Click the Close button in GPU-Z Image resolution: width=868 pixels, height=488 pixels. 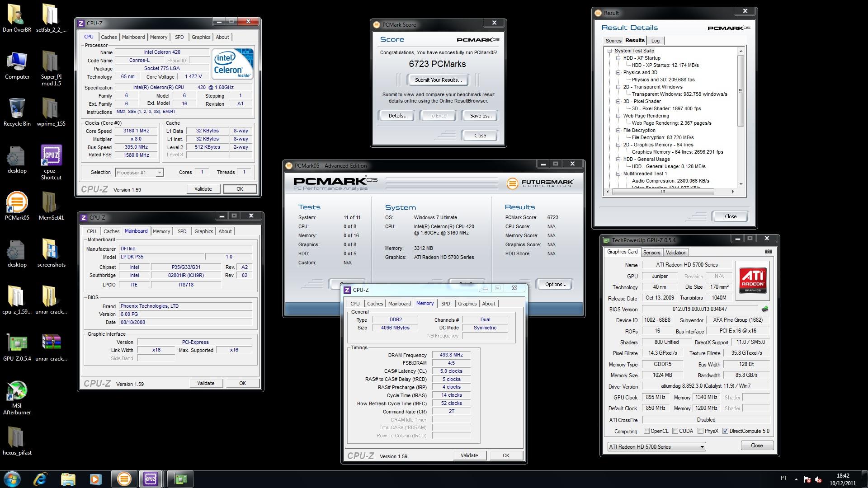click(x=757, y=446)
